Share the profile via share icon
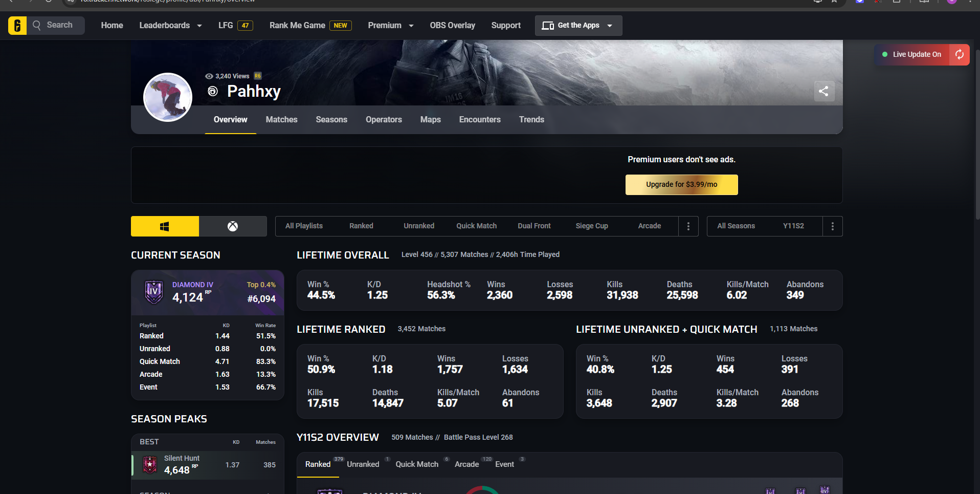This screenshot has height=494, width=980. tap(824, 91)
